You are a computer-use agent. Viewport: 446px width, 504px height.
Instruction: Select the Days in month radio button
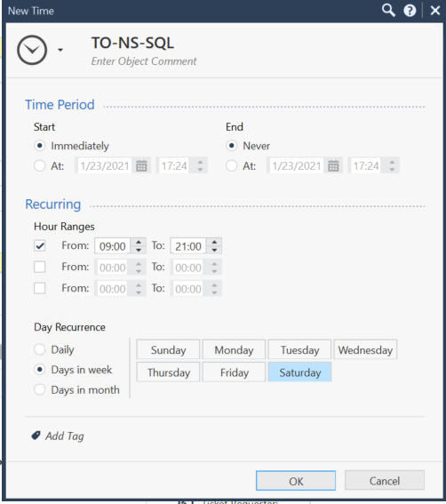[40, 389]
